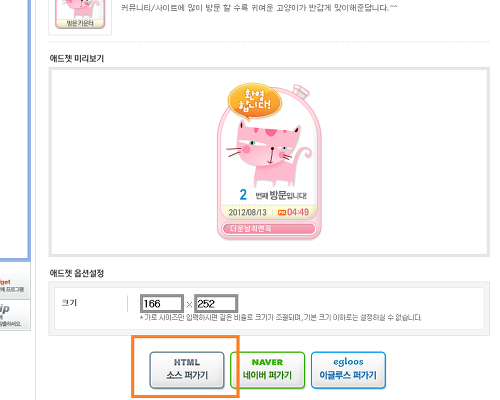
Task: Focus the width input showing 166
Action: 162,304
